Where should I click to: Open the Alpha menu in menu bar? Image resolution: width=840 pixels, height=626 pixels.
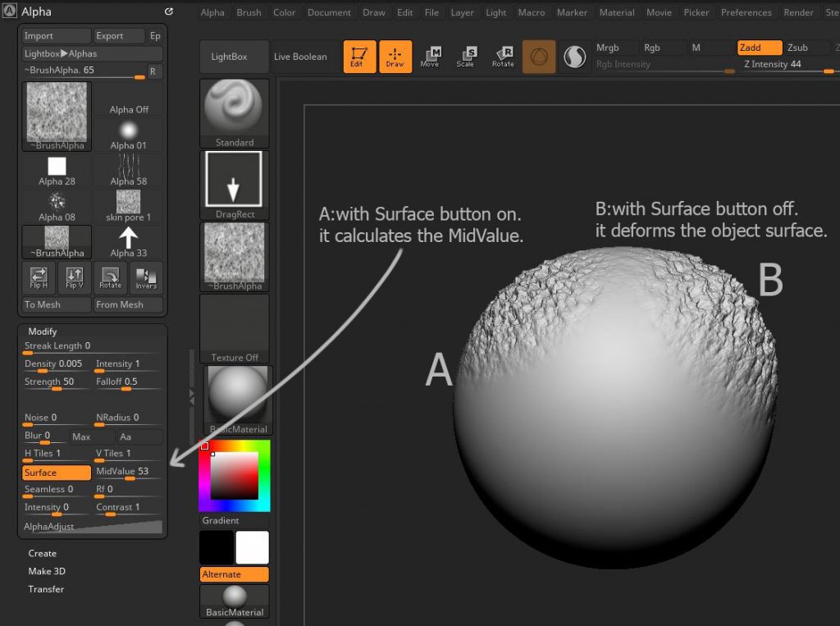point(212,12)
